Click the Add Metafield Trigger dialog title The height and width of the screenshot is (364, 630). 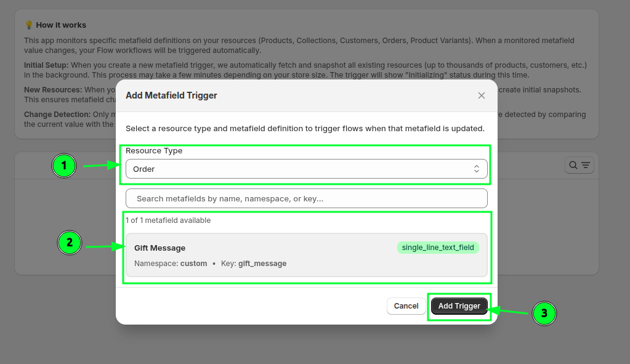coord(171,95)
